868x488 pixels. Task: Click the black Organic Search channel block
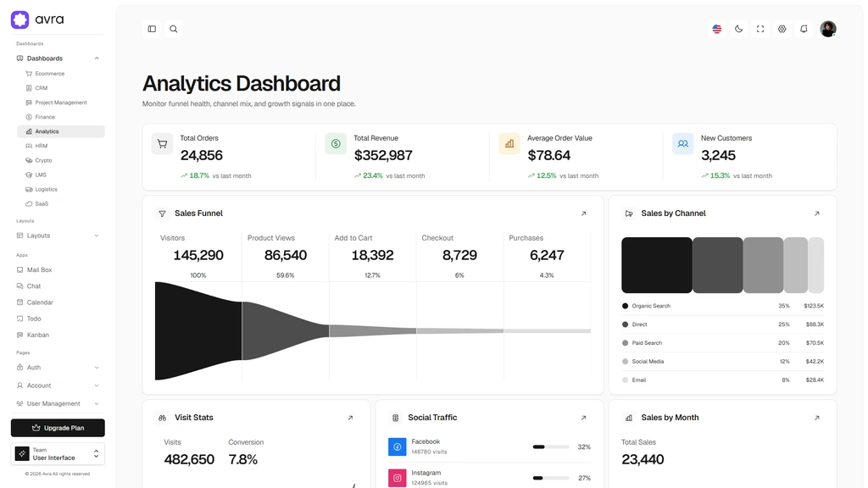(x=657, y=265)
